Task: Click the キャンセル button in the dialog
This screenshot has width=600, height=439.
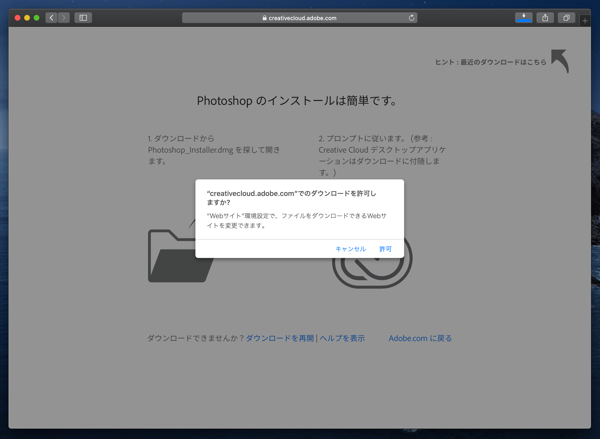Action: [x=351, y=249]
